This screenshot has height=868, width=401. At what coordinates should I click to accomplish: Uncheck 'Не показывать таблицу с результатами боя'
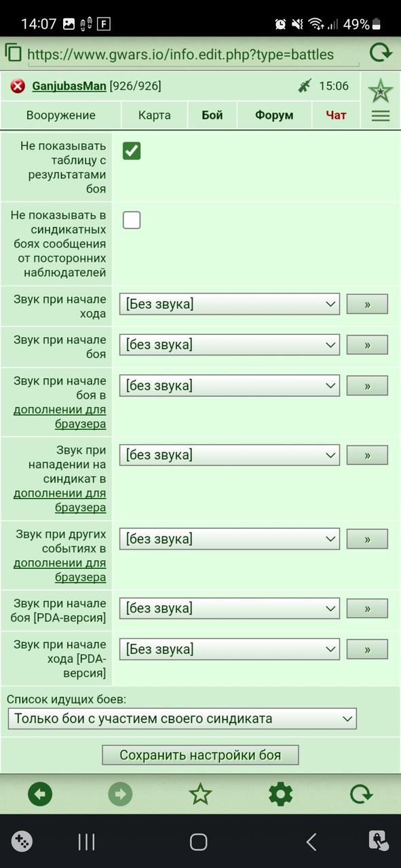coord(132,151)
